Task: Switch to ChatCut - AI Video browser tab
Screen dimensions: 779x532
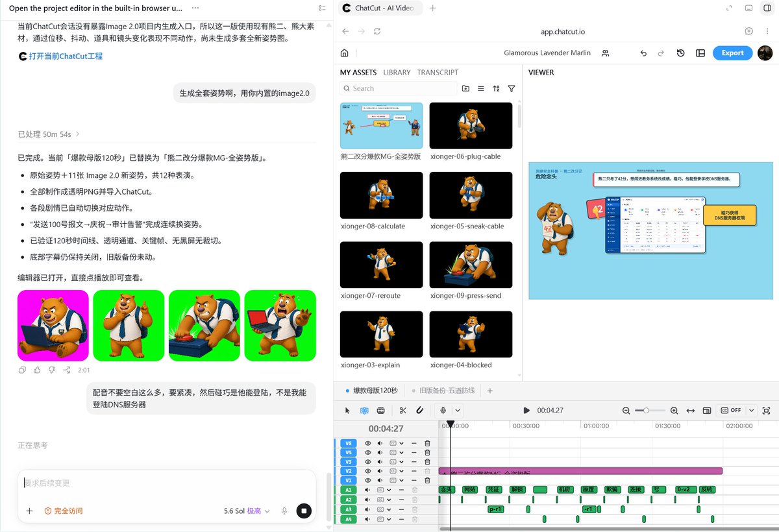Action: [x=380, y=8]
